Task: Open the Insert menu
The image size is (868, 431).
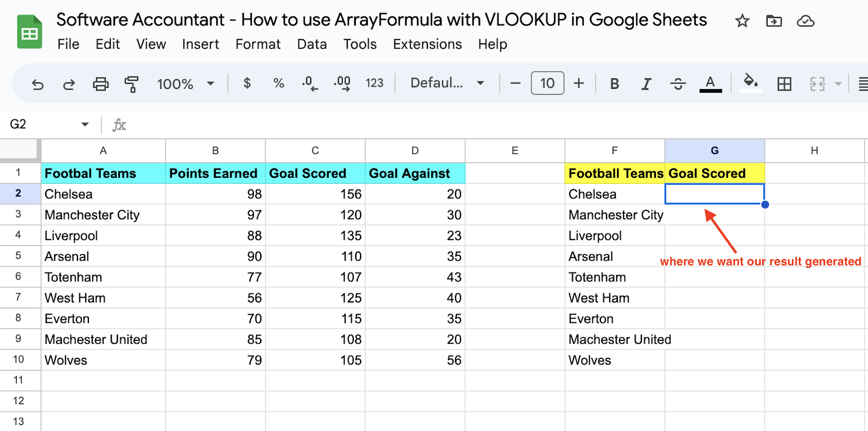Action: (200, 44)
